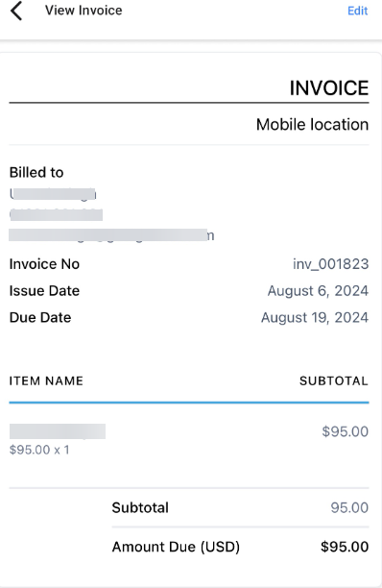
Task: Click the ITEM NAME column header
Action: 46,381
